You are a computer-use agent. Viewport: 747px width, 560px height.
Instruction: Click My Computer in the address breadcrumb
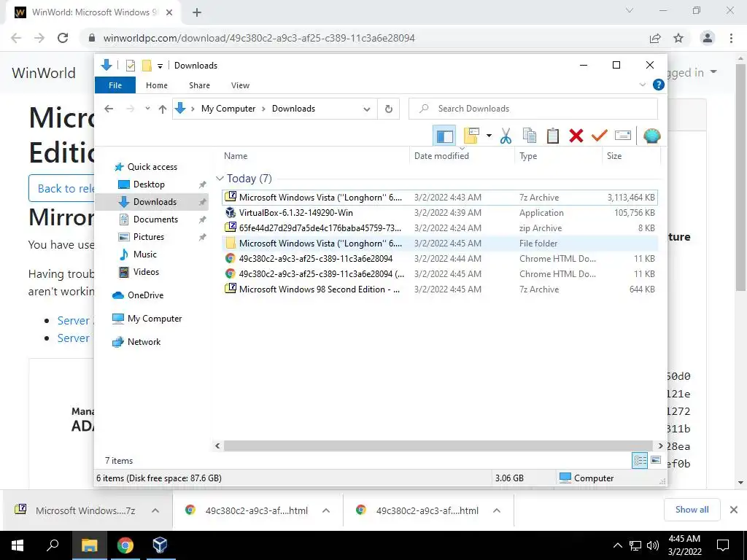pos(228,109)
